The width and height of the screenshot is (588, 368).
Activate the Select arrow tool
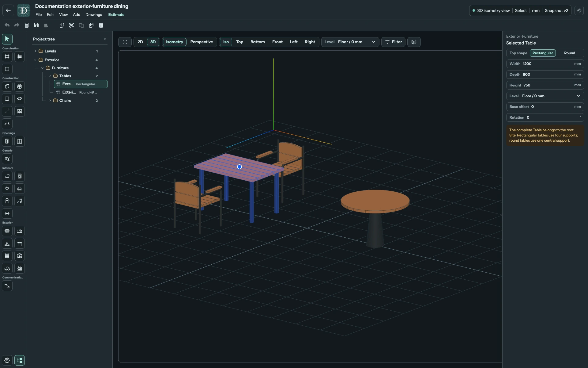point(7,39)
